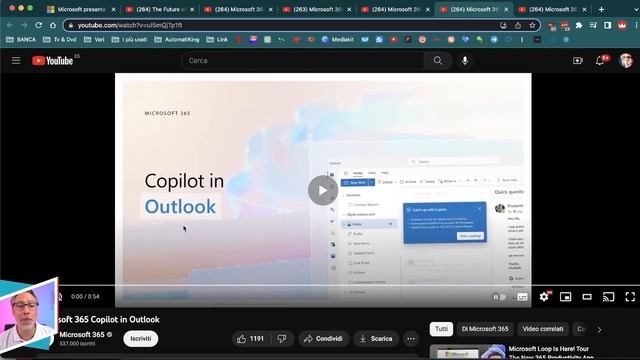
Task: Open a new browser tab
Action: click(x=601, y=9)
